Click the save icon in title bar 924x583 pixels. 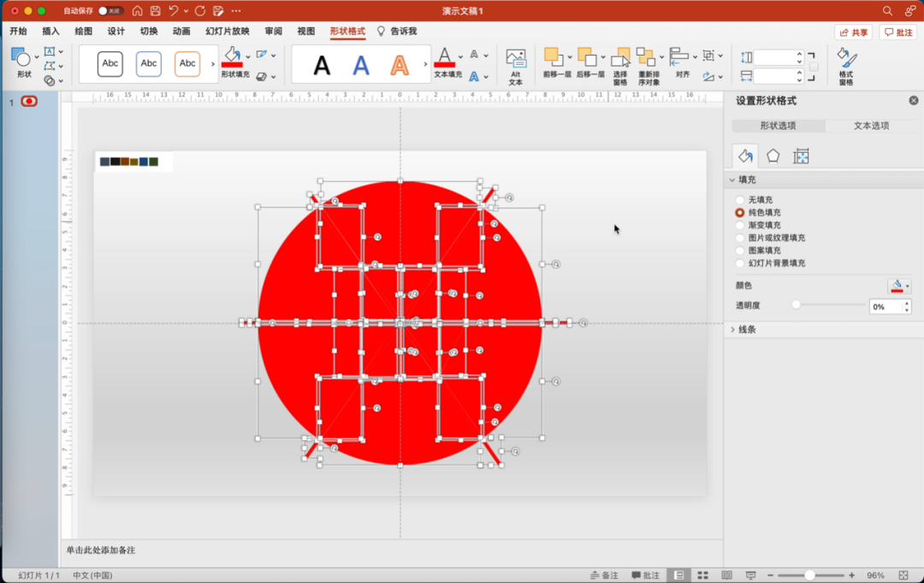click(155, 11)
